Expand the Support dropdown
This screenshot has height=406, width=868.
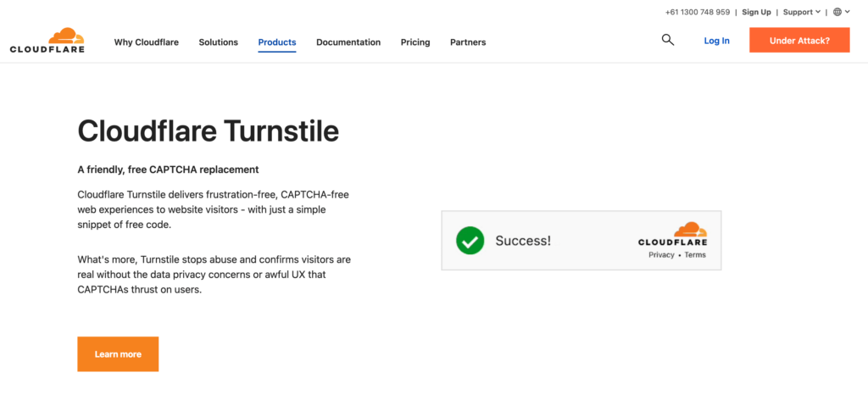coord(802,12)
